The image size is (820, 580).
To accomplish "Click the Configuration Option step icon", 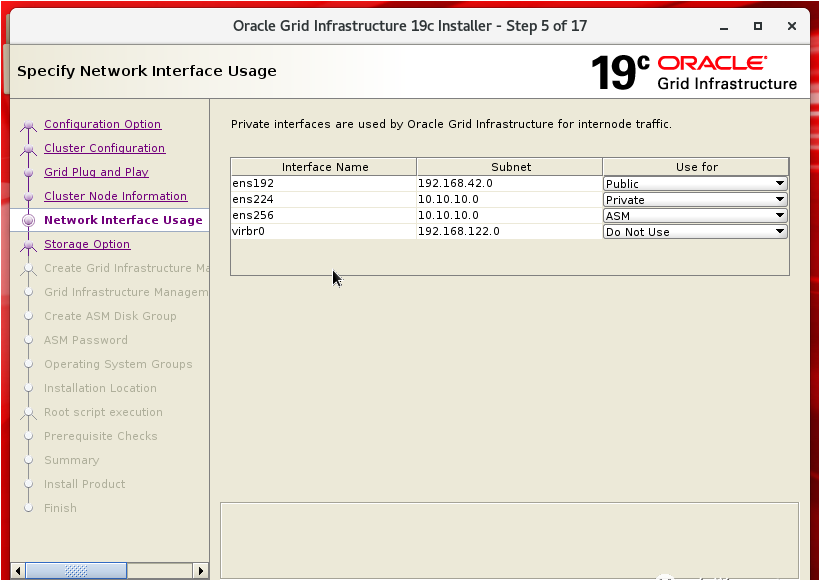I will point(28,126).
